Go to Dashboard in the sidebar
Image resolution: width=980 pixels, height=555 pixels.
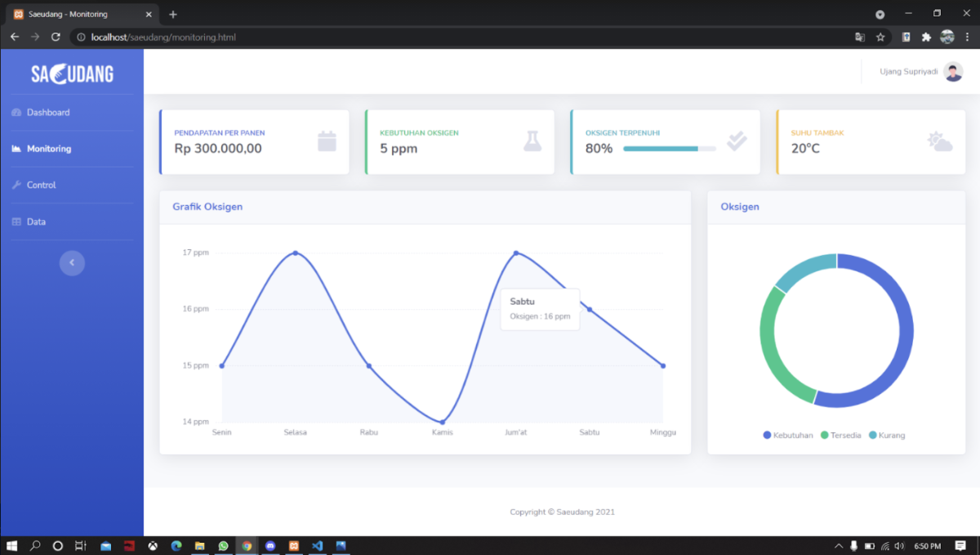point(47,113)
